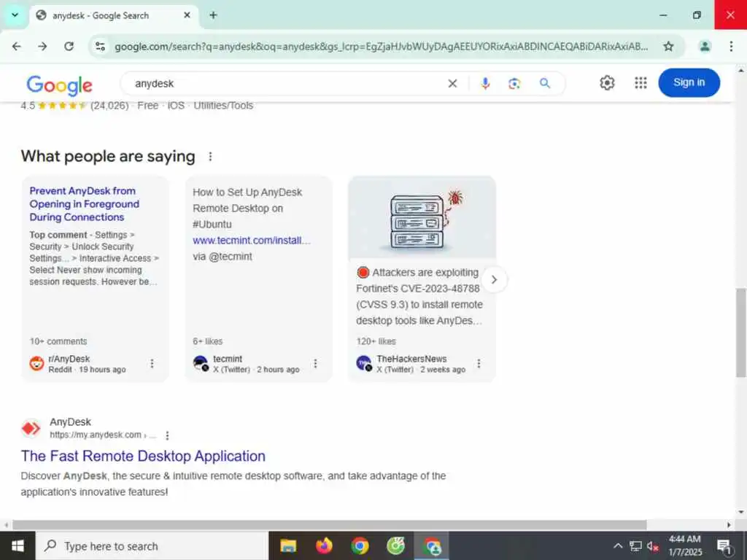Open Chrome taskbar icon next to Firefox
Screen dimensions: 747x560
pyautogui.click(x=360, y=545)
